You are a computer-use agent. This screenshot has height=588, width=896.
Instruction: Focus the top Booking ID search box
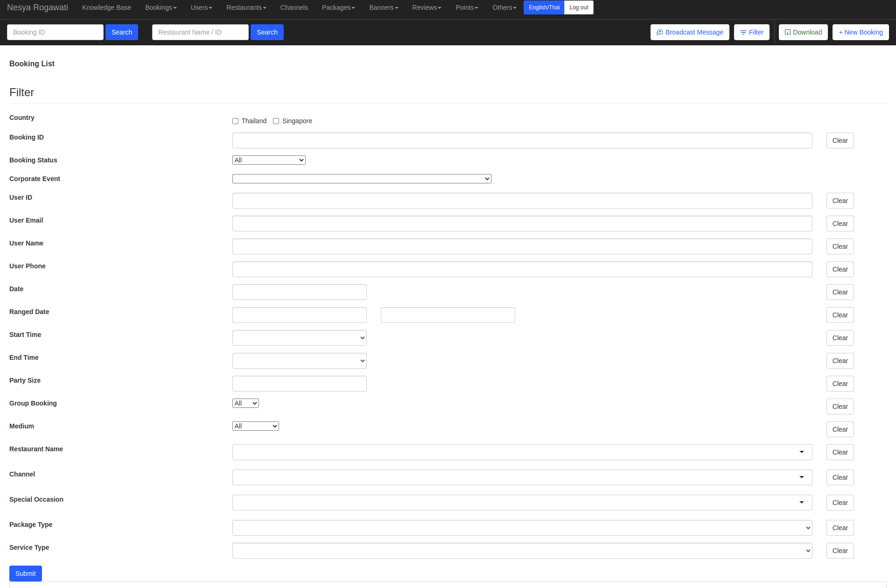(x=55, y=32)
